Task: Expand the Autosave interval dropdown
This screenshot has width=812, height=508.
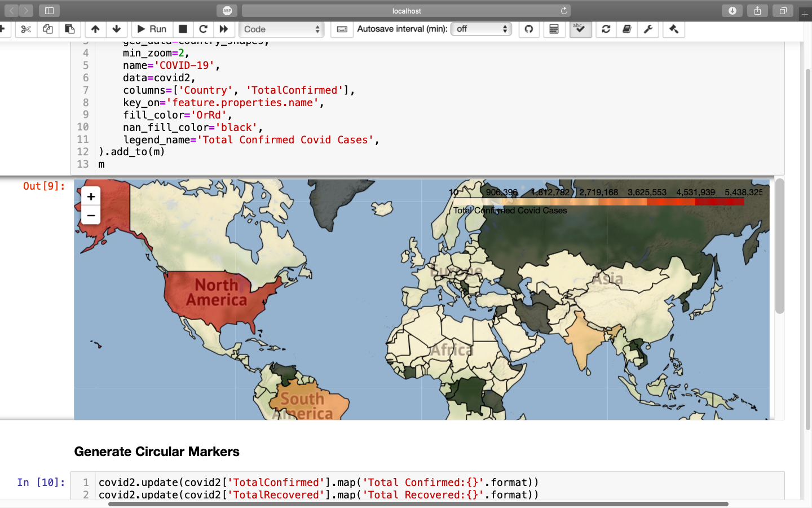Action: (x=481, y=29)
